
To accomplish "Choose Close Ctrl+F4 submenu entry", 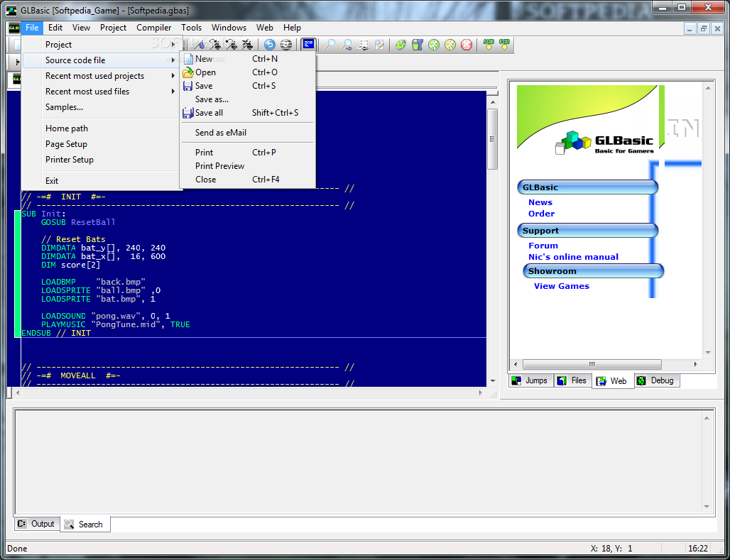I will click(x=247, y=180).
